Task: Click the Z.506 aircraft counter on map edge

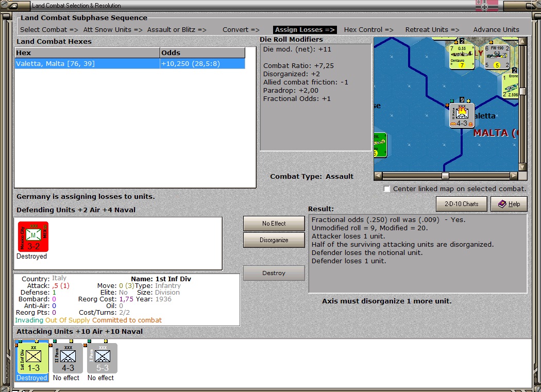Action: pos(510,86)
